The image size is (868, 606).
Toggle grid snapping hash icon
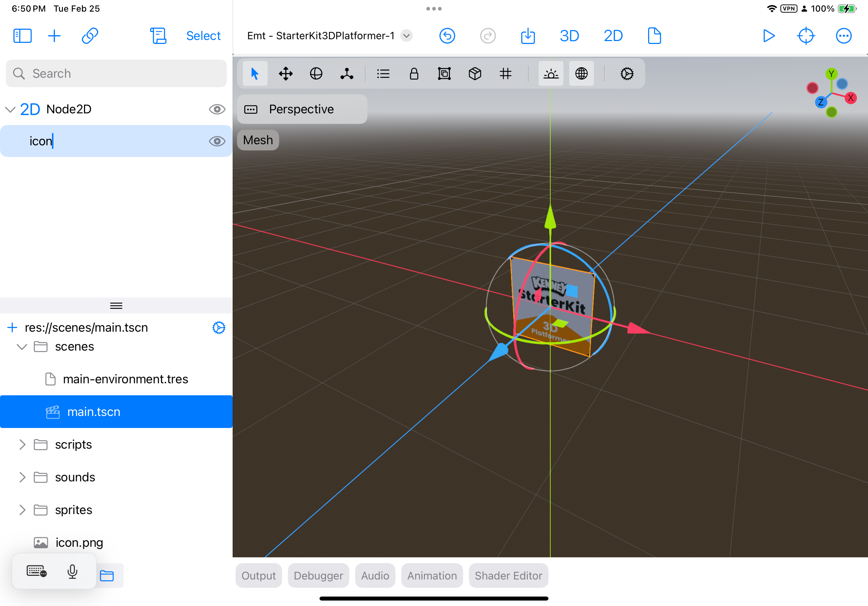tap(506, 73)
